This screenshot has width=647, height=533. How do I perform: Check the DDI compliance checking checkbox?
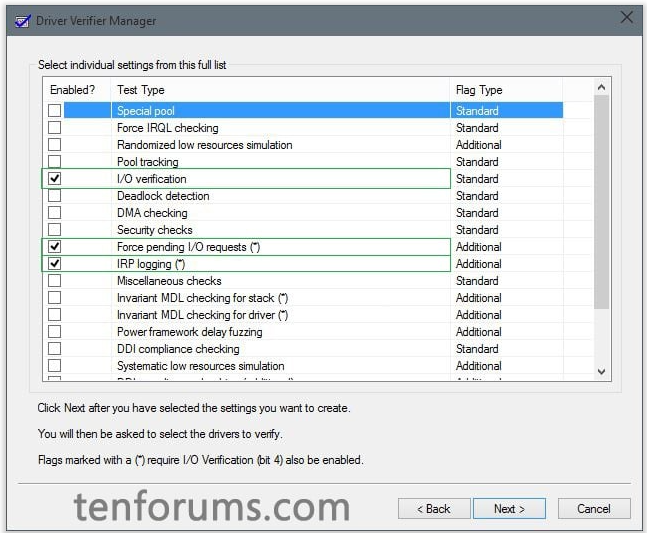click(x=54, y=349)
